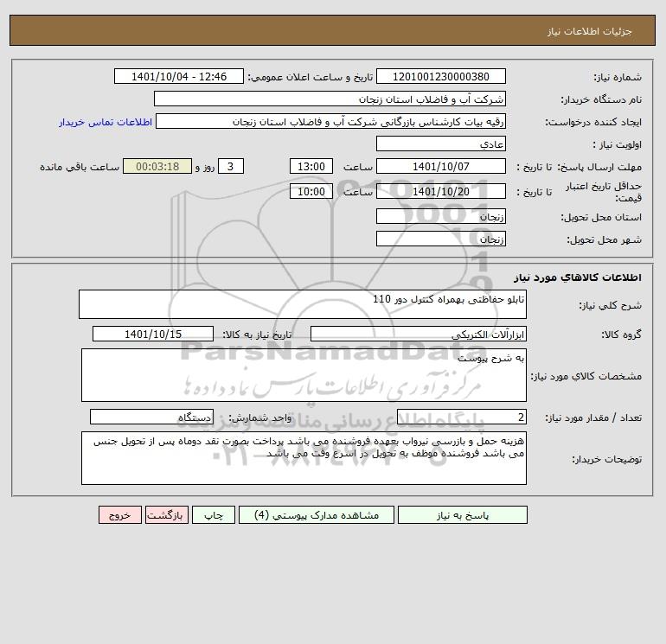Open مشاهده مدارک پیوستی (4) button
The image size is (666, 644).
click(x=317, y=515)
